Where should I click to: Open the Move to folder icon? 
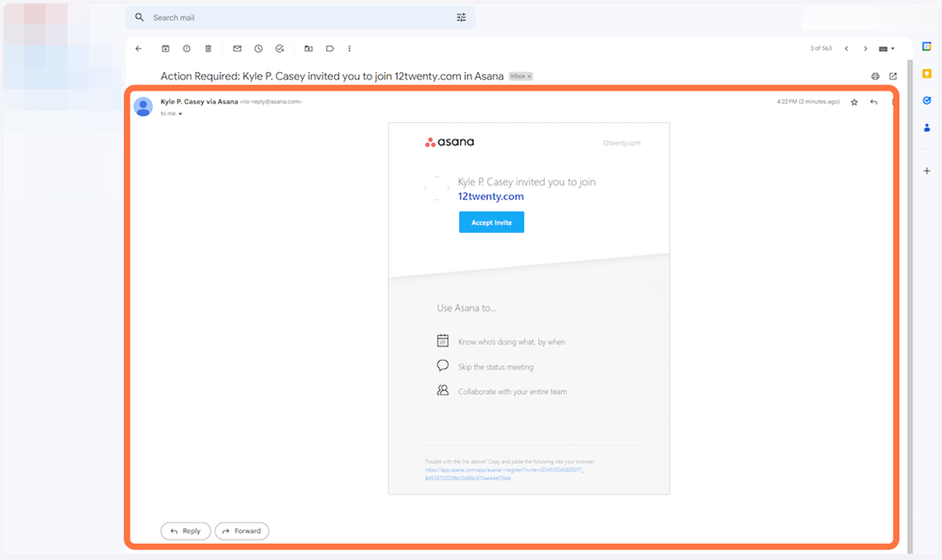[x=308, y=48]
